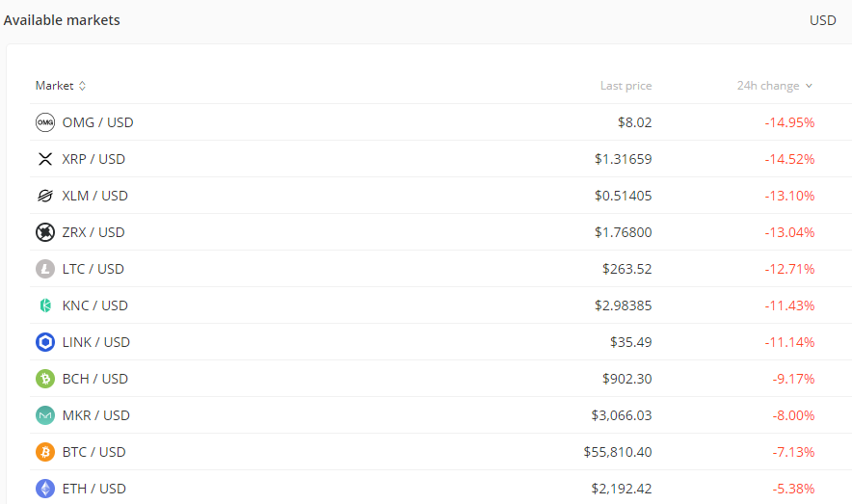The width and height of the screenshot is (852, 504).
Task: Click the OMG coin icon
Action: point(45,122)
